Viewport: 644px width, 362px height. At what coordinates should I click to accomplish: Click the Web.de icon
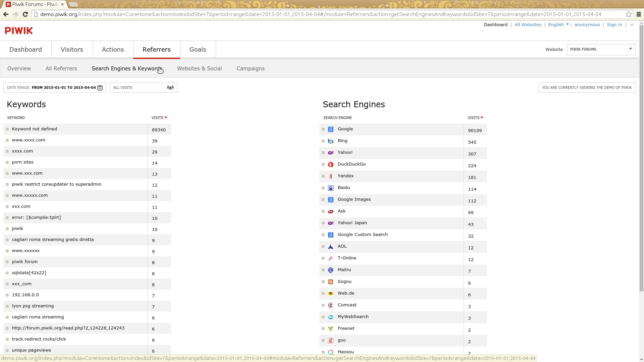[x=330, y=294]
